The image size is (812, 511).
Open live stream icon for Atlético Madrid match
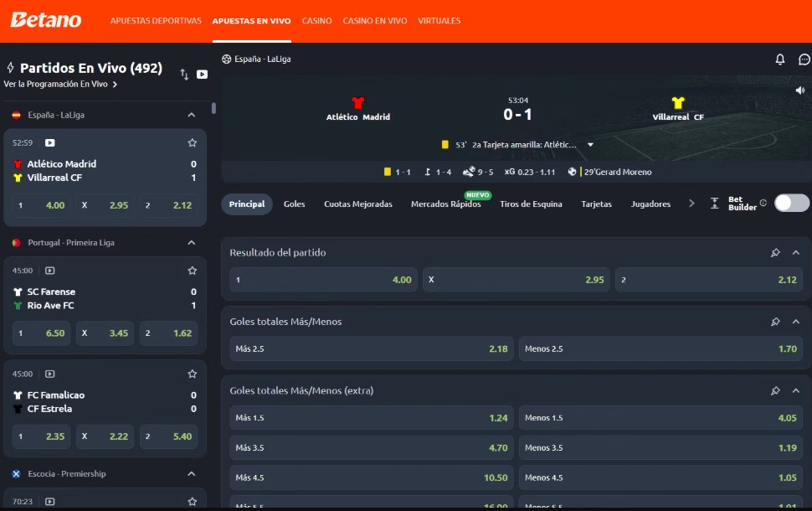[x=49, y=142]
